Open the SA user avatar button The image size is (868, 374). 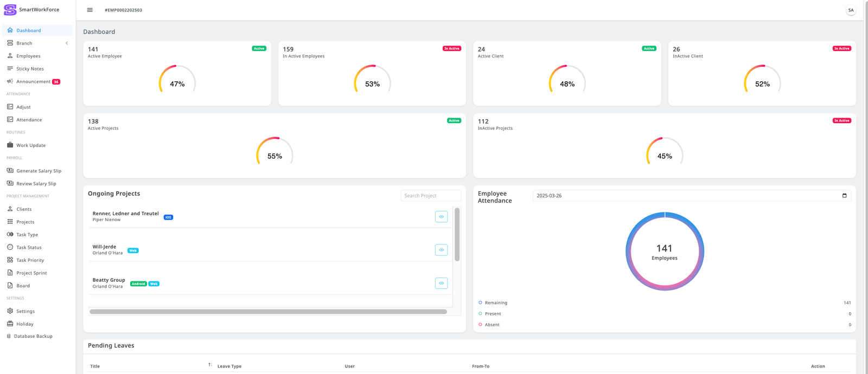click(851, 10)
